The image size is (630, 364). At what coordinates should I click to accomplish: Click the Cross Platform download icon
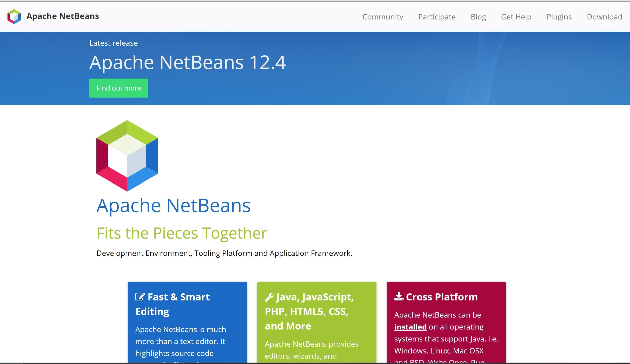[x=399, y=296]
